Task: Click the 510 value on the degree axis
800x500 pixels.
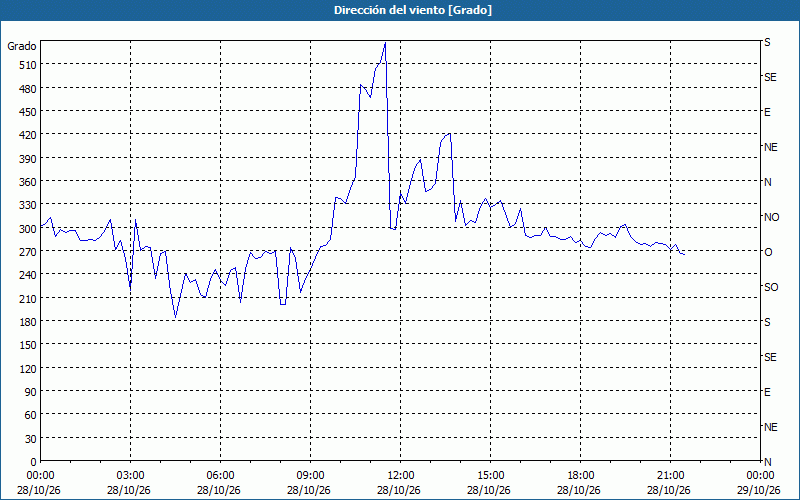Action: pos(29,65)
